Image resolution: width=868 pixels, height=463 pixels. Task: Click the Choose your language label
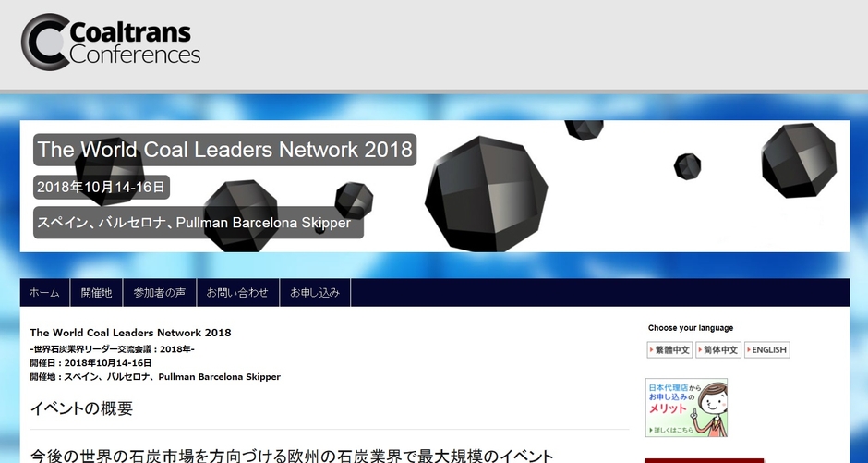[x=691, y=328]
